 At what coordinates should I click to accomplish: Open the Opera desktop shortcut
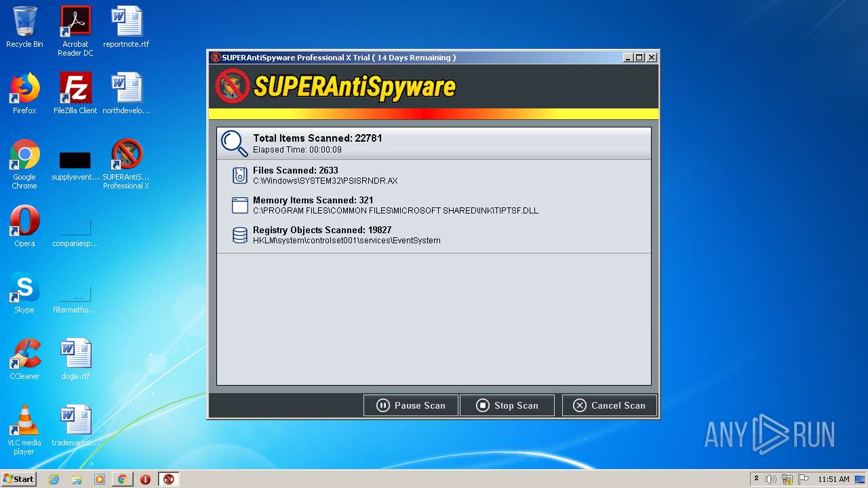tap(24, 226)
